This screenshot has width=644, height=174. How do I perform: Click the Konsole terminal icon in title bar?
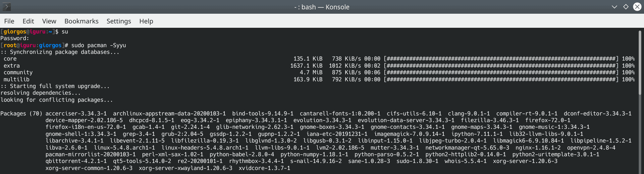6,7
